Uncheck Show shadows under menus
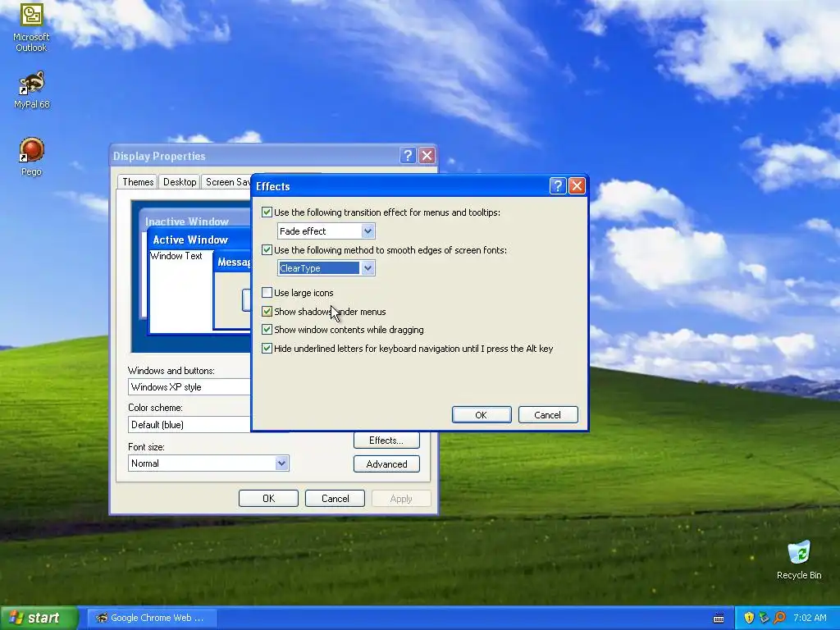 click(267, 311)
